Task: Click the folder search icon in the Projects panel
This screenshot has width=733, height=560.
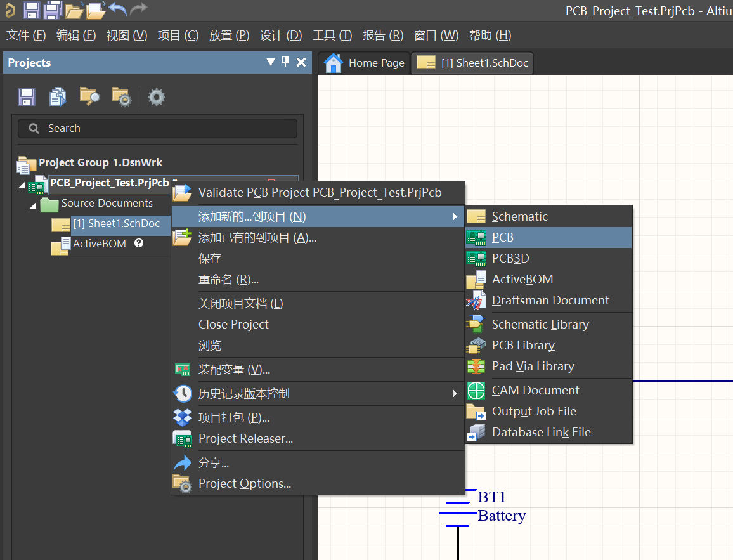Action: pyautogui.click(x=89, y=97)
